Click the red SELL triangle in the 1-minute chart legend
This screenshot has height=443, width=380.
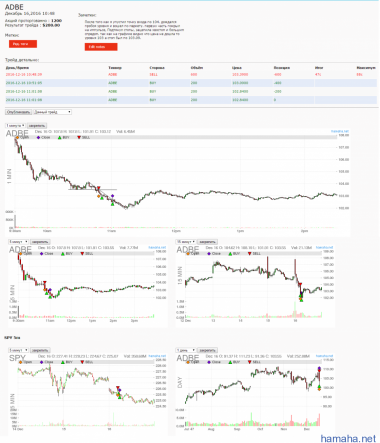pos(79,137)
